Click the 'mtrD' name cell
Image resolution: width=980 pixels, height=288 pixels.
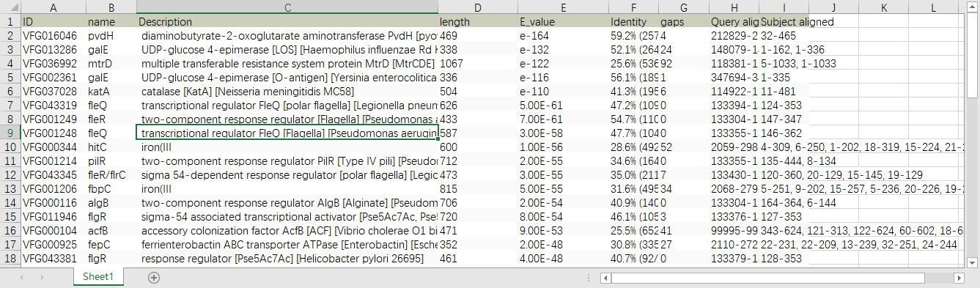(x=111, y=63)
